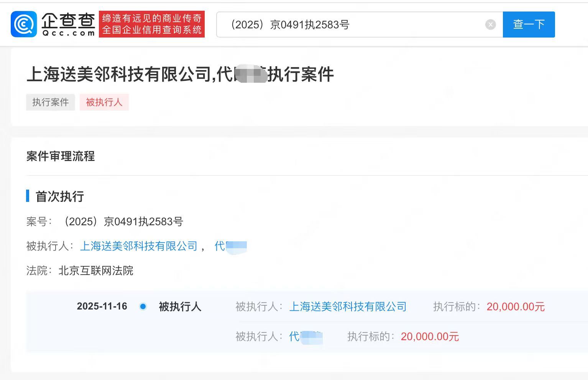This screenshot has width=588, height=380.
Task: Click the 执行案件 tag
Action: click(x=51, y=102)
